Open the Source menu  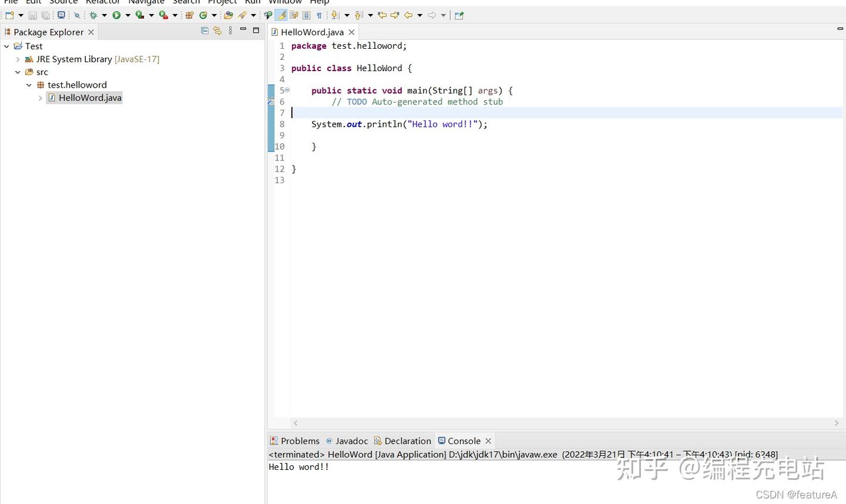click(x=63, y=2)
